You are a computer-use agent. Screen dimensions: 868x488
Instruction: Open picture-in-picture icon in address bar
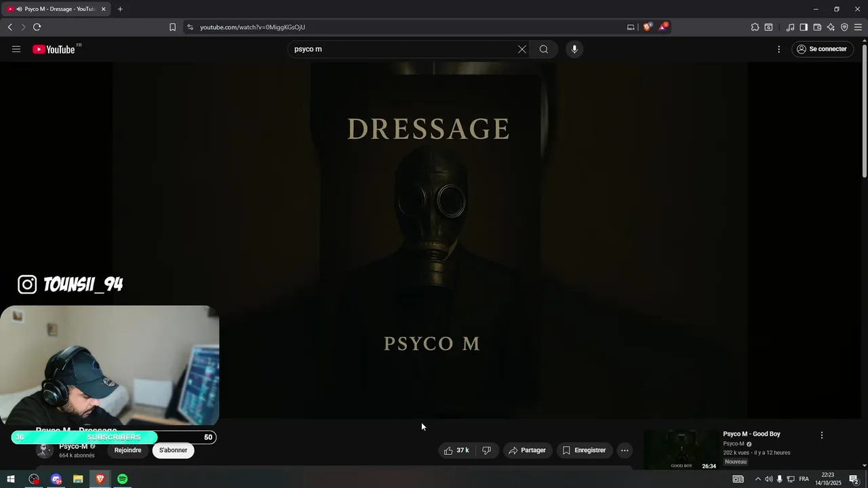pyautogui.click(x=631, y=27)
